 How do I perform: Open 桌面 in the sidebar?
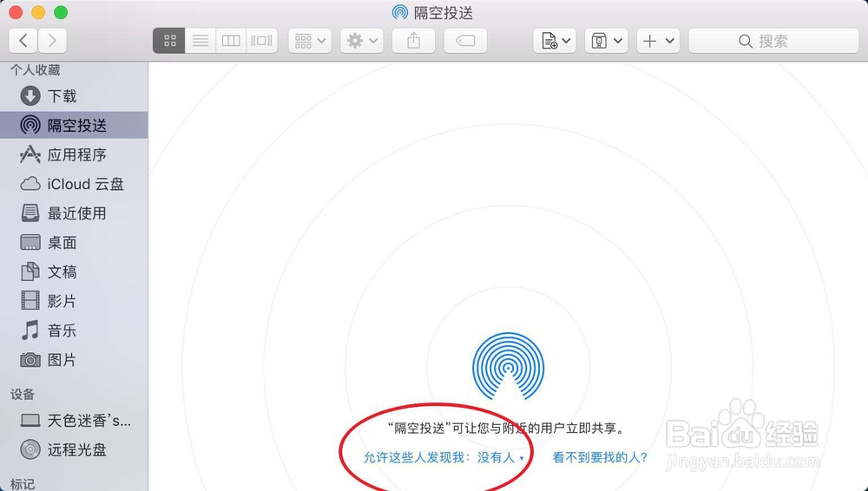tap(74, 242)
